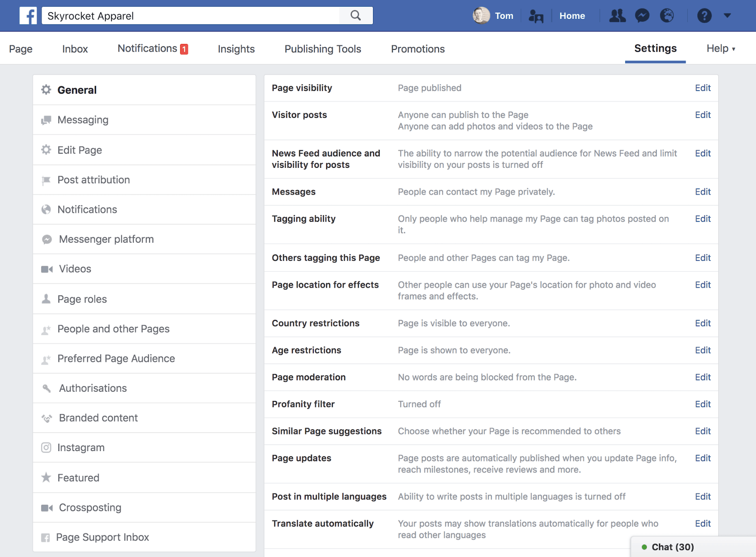Click the Videos camera icon in sidebar
756x557 pixels.
[46, 269]
